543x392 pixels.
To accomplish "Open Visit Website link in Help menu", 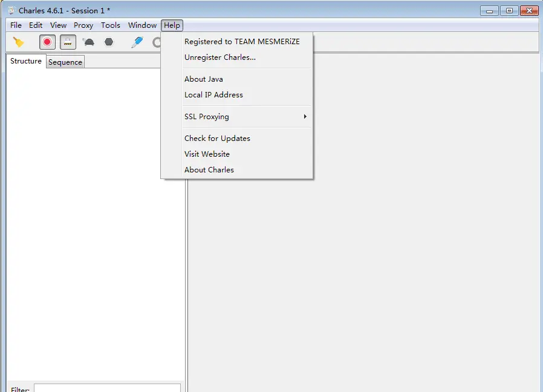I will pyautogui.click(x=207, y=154).
